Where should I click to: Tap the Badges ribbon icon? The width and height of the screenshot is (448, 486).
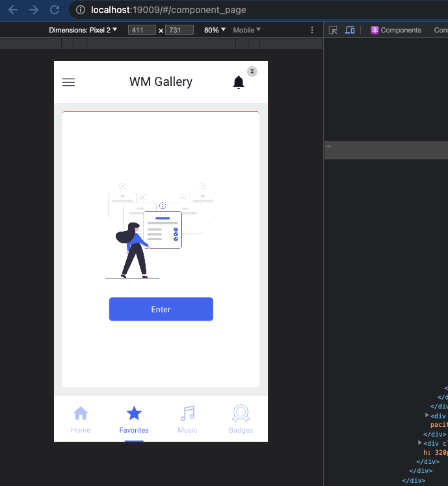coord(241,413)
